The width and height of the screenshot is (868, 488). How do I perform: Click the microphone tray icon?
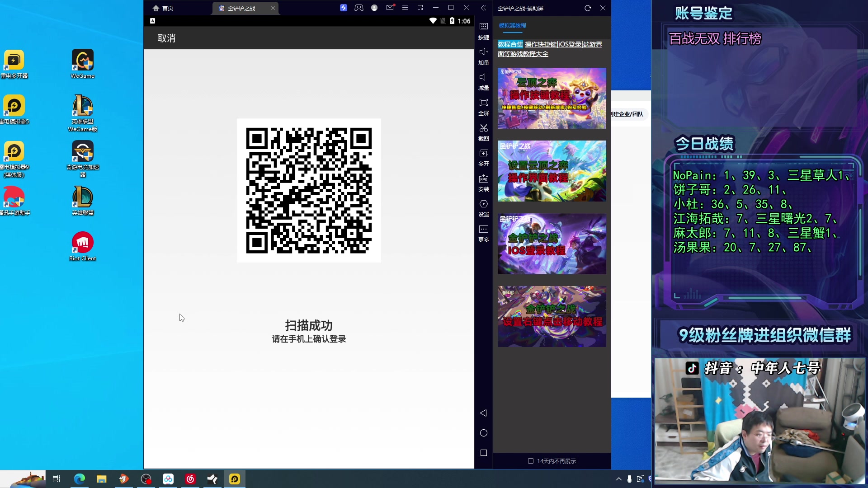coord(629,479)
